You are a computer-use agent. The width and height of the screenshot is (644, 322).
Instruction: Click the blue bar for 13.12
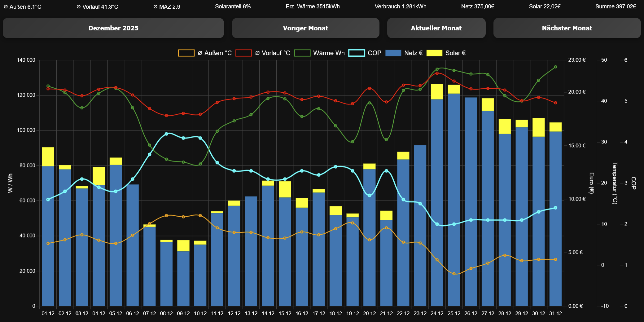click(x=251, y=251)
